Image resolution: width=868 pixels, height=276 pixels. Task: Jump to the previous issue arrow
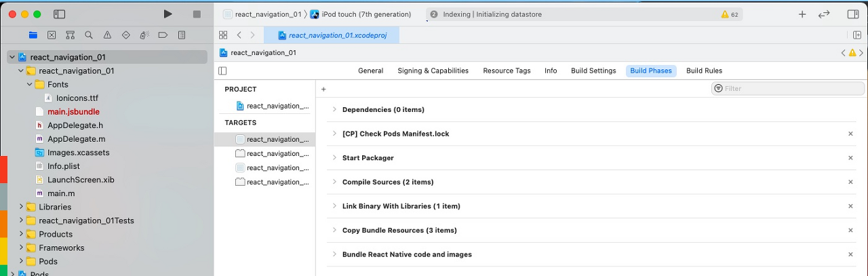pyautogui.click(x=844, y=52)
